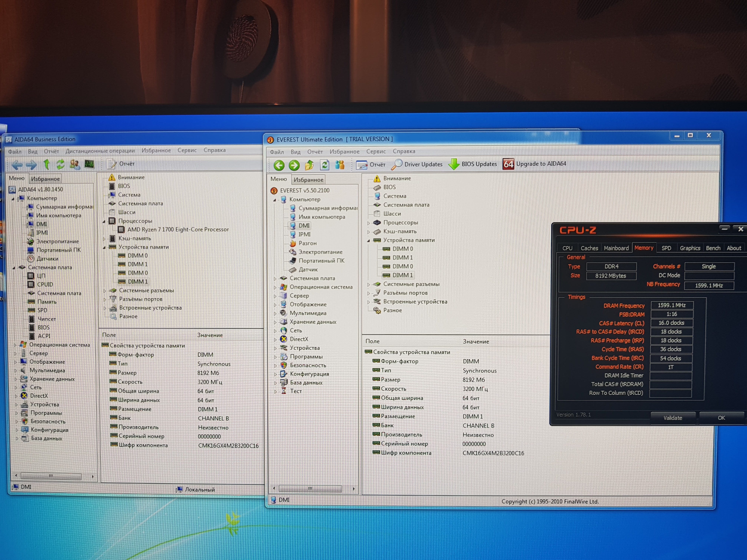Viewport: 747px width, 560px height.
Task: Collapse Процессоры node in AIDA64 pane
Action: [104, 221]
